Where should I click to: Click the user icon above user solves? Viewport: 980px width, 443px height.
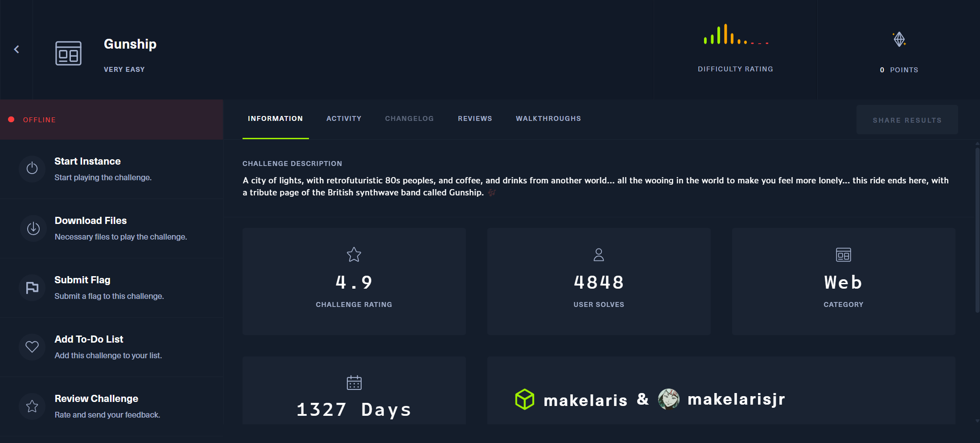click(x=599, y=255)
